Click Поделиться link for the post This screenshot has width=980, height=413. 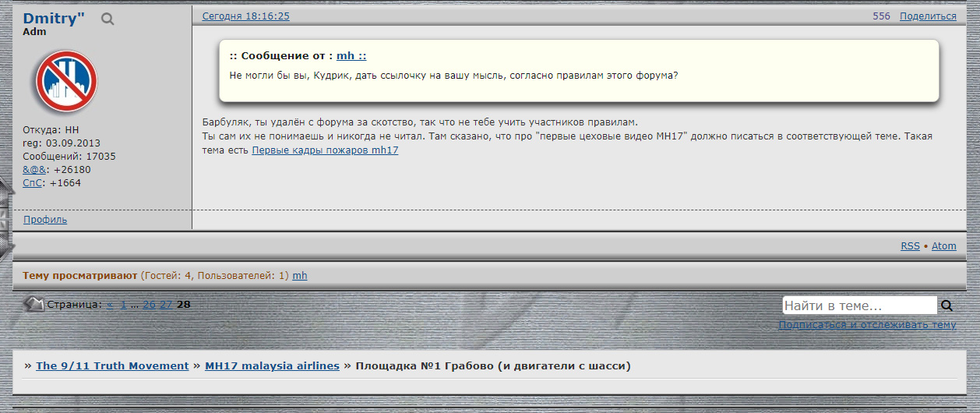pos(928,16)
